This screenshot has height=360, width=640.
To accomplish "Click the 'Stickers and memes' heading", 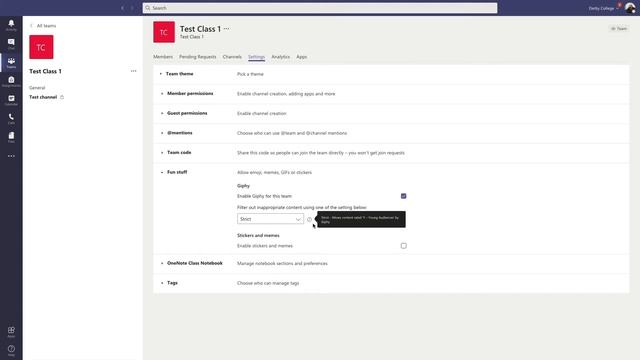I will pos(258,236).
